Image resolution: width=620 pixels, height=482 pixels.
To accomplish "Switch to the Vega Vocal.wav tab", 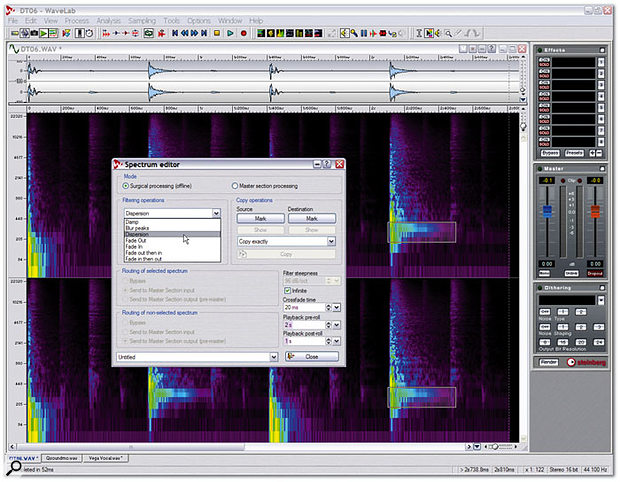I will tap(106, 458).
